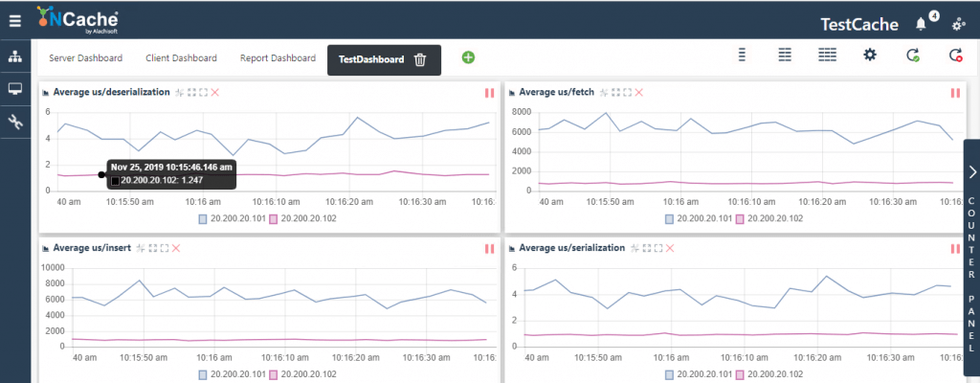Remove the Average us/fetch chart

click(639, 93)
